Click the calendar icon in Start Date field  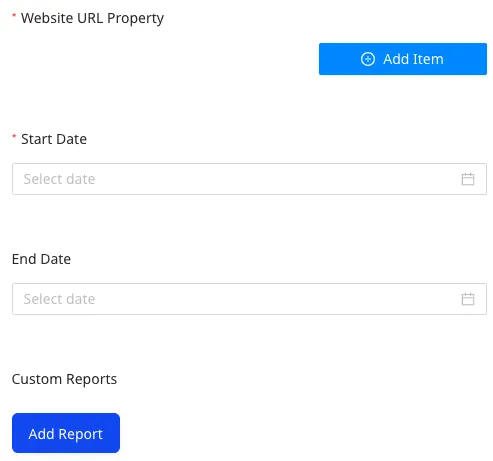[468, 179]
